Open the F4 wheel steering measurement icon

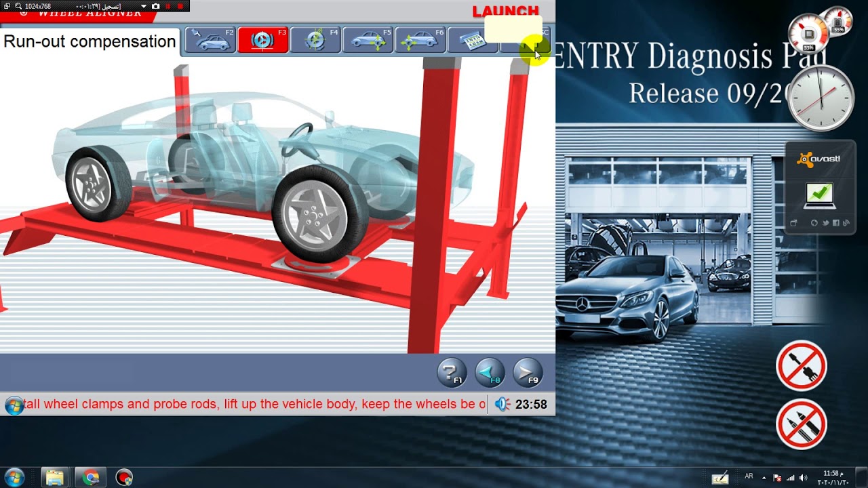coord(315,40)
